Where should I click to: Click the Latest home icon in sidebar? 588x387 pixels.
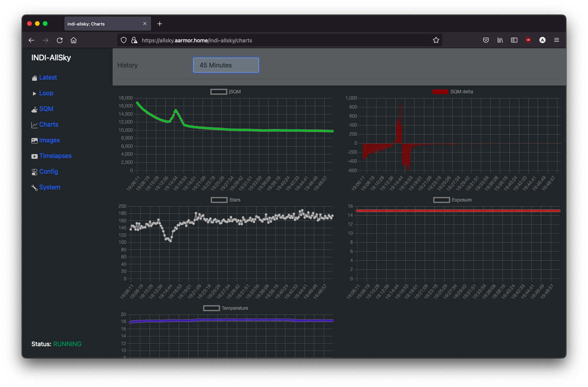[x=35, y=78]
